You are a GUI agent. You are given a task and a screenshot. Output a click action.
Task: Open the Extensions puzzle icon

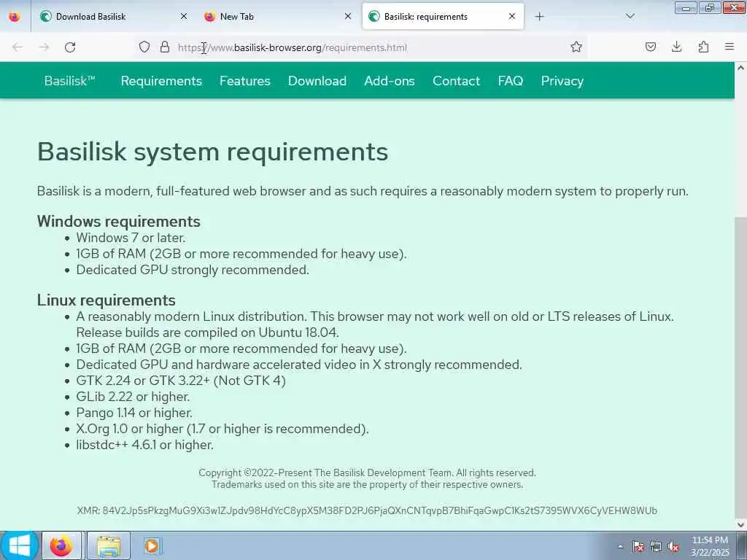tap(703, 47)
